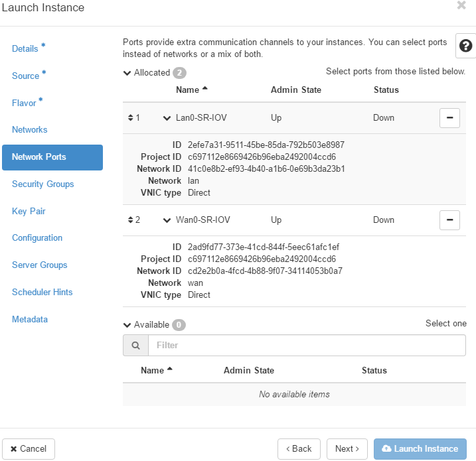Viewport: 476px width, 461px height.
Task: Click the Next button
Action: [x=347, y=449]
